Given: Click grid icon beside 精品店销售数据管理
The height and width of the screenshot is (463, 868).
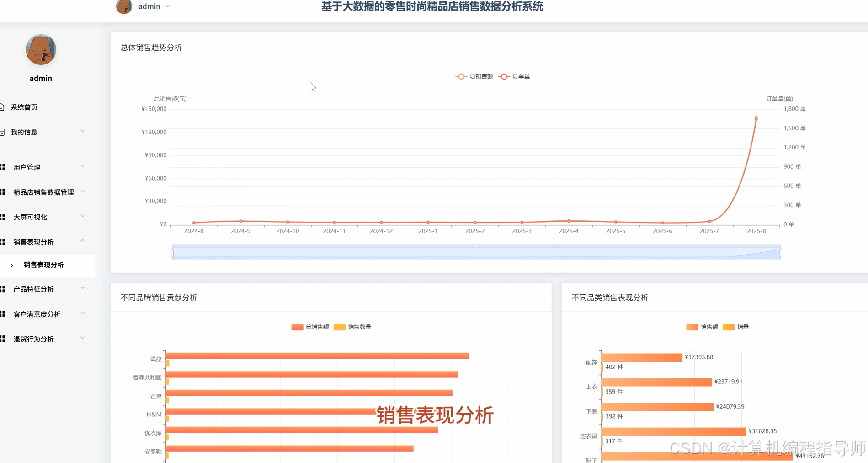Looking at the screenshot, I should pos(3,192).
